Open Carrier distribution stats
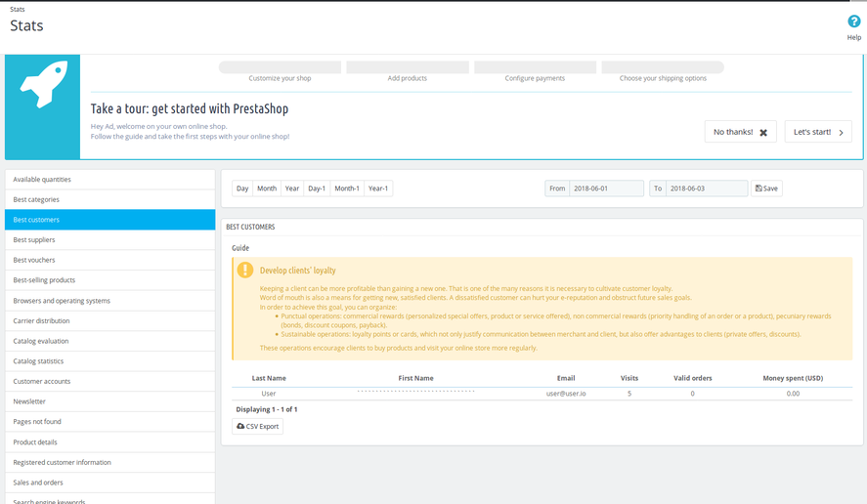Image resolution: width=867 pixels, height=504 pixels. click(x=110, y=321)
